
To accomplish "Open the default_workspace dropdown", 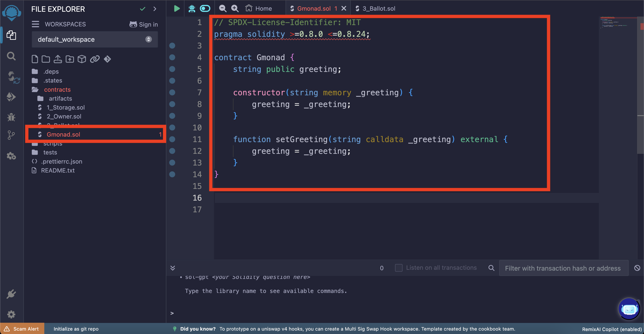I will pos(95,40).
